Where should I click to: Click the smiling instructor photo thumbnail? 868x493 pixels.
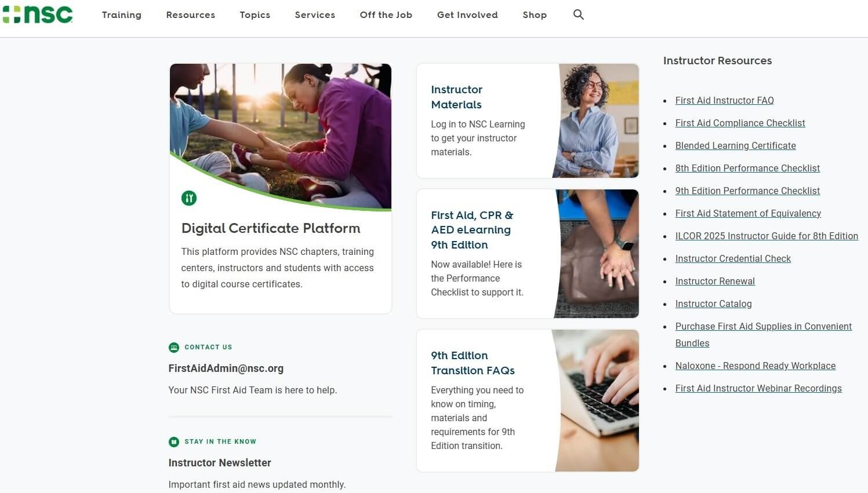596,120
